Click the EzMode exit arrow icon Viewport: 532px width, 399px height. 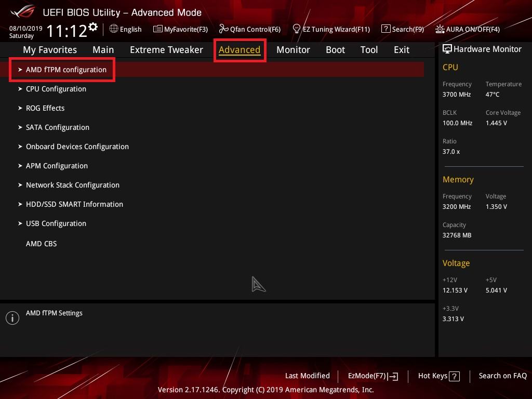pos(393,376)
